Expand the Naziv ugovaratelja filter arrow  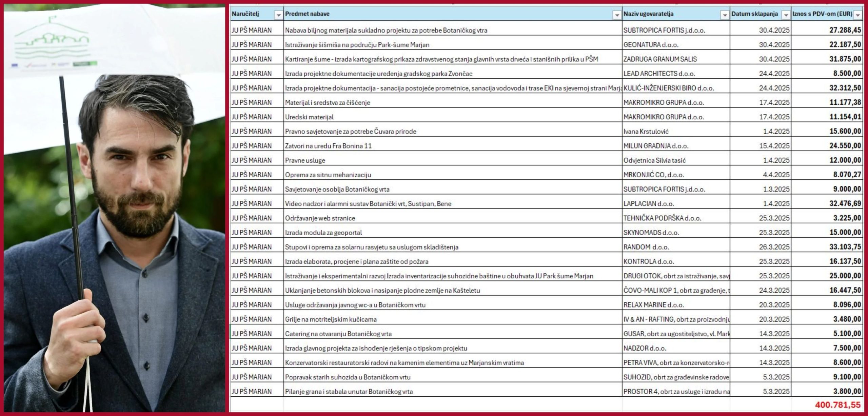[725, 15]
